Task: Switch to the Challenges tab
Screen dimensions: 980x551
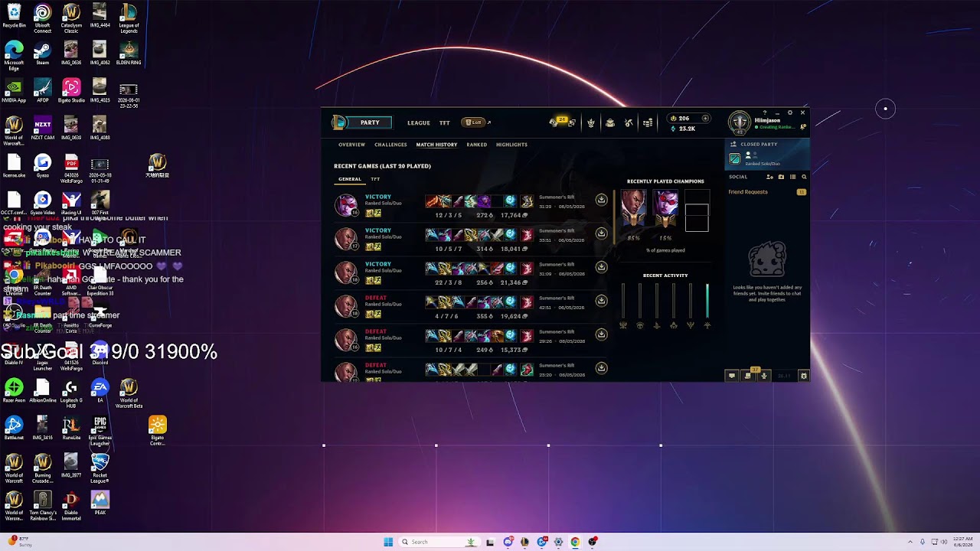Action: 390,145
